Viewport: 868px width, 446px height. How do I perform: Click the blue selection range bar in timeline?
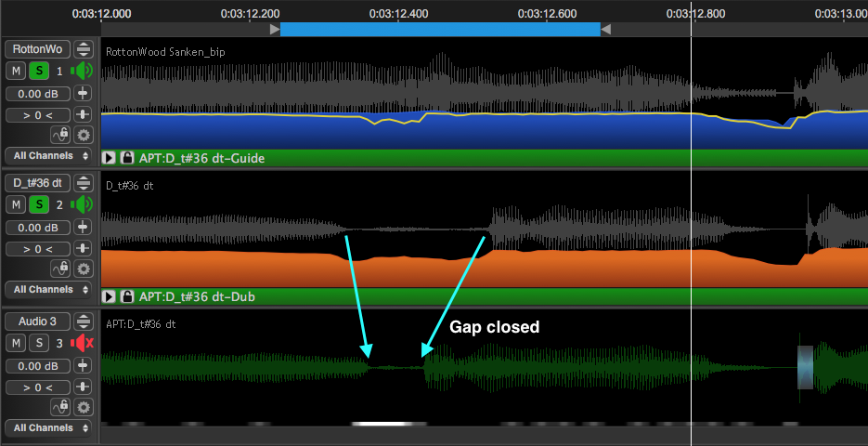coord(440,30)
